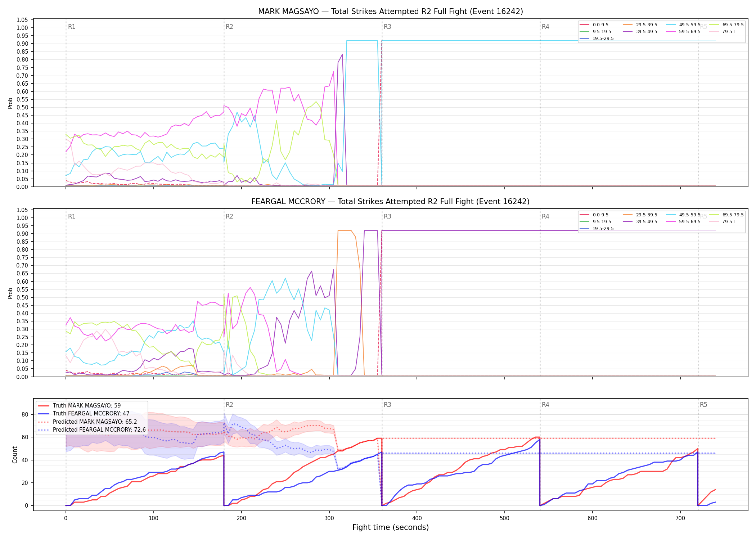The width and height of the screenshot is (756, 540).
Task: Pick the 29.5-39.5 legend entry in McCrory chart
Action: coord(640,215)
